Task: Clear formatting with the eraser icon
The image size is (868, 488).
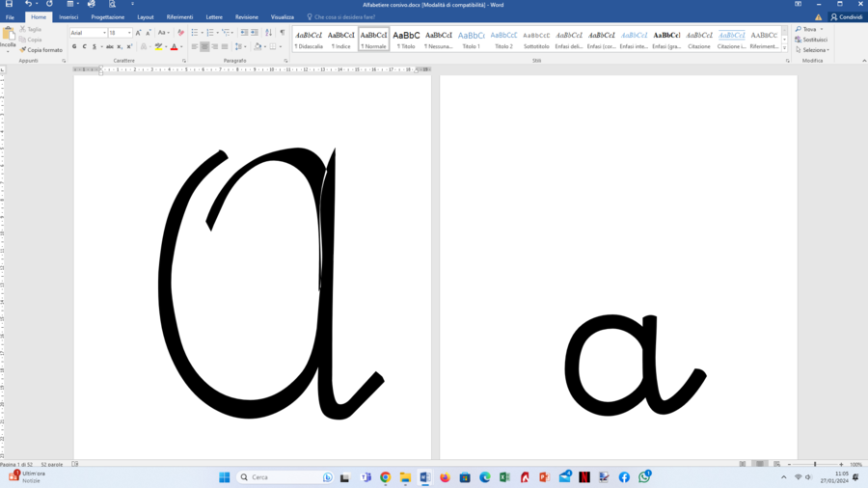Action: click(x=180, y=33)
